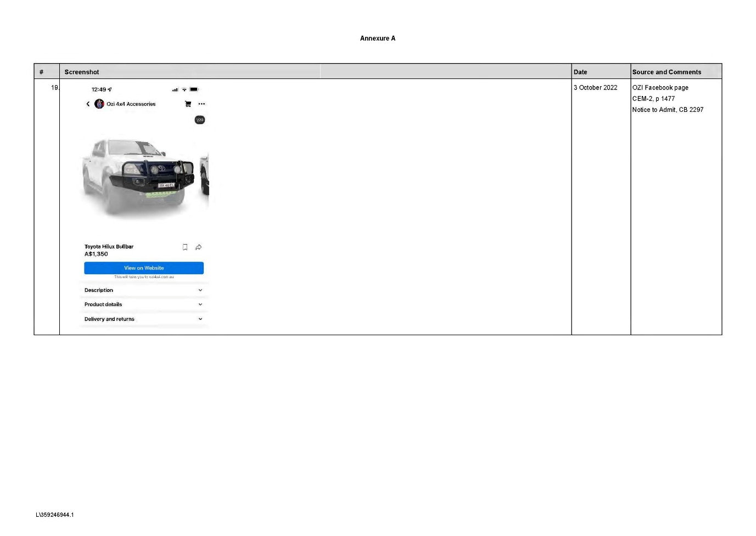This screenshot has width=756, height=536.
Task: Expand the Product details section
Action: pos(144,304)
